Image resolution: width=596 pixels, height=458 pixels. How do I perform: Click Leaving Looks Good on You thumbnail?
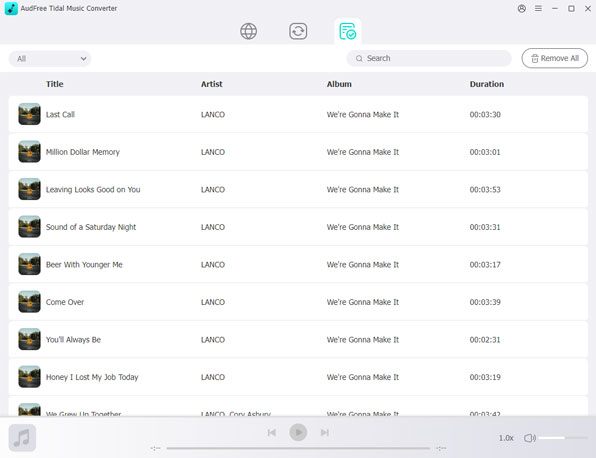point(29,189)
